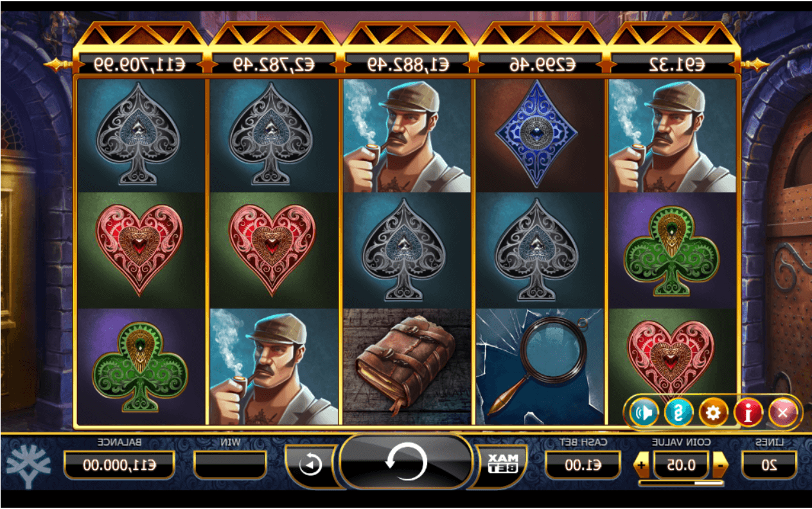Screen dimensions: 812x509
Task: Click the Cash Bet €1.00 display
Action: pos(583,464)
